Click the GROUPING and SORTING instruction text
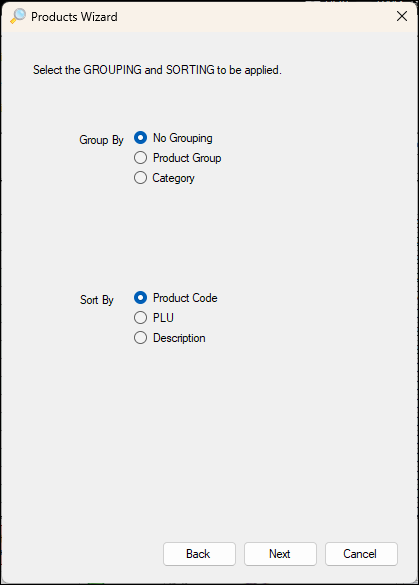Viewport: 419px width, 585px height. 157,70
